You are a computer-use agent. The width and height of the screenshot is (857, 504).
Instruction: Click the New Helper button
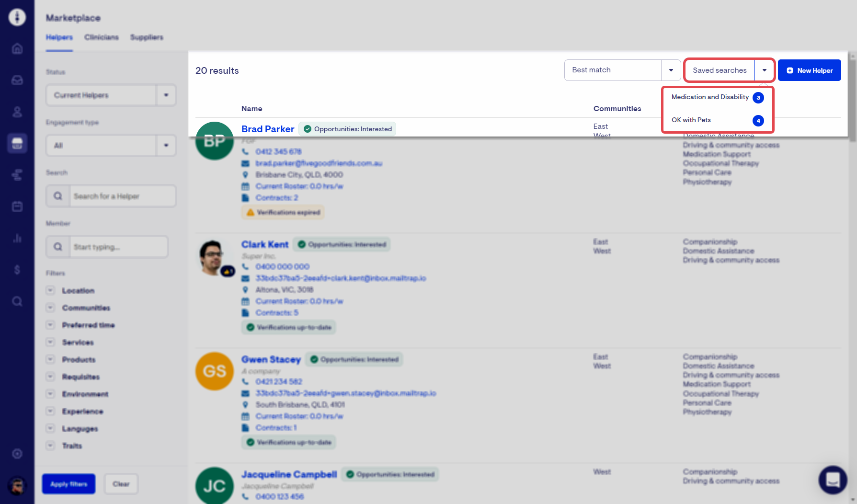pos(809,70)
